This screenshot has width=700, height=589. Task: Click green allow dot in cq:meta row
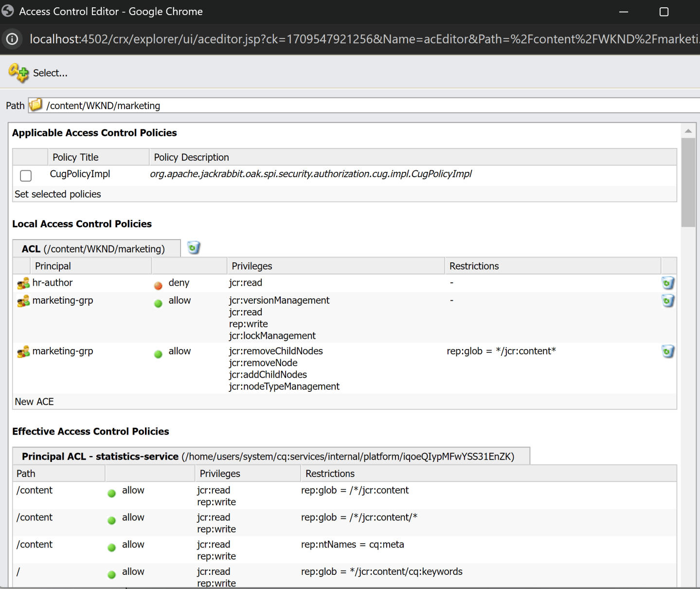(x=111, y=548)
